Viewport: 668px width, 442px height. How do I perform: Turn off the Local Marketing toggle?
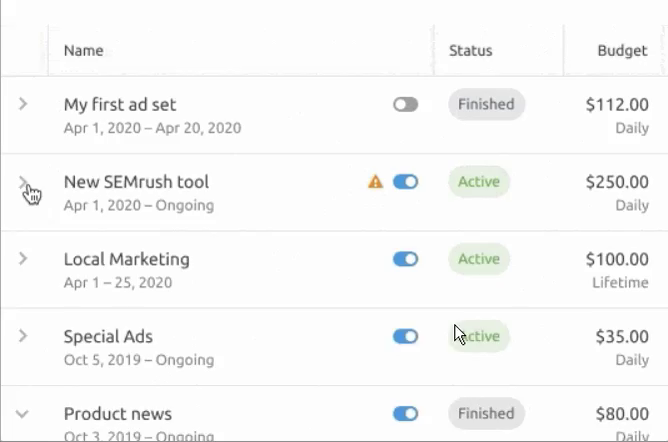(405, 259)
